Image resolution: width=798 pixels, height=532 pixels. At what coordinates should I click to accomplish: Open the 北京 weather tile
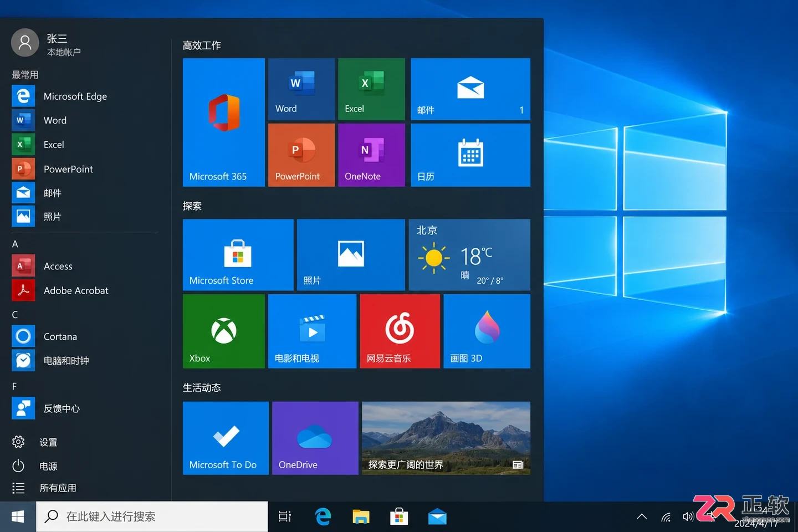point(469,255)
